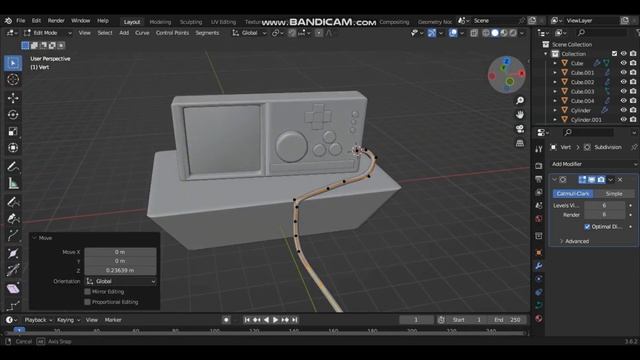Select the Transform tool in toolbar
The width and height of the screenshot is (640, 360).
click(13, 148)
